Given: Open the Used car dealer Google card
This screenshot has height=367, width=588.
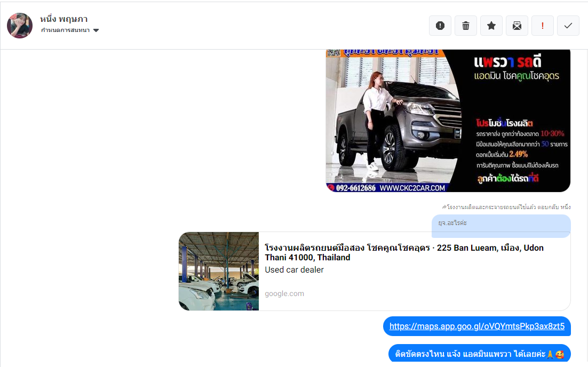Looking at the screenshot, I should [x=375, y=271].
